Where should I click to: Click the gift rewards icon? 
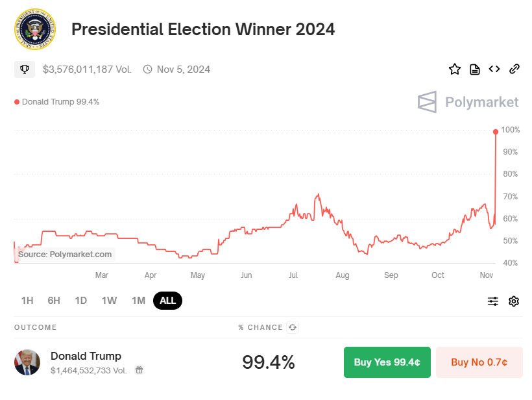pyautogui.click(x=139, y=370)
